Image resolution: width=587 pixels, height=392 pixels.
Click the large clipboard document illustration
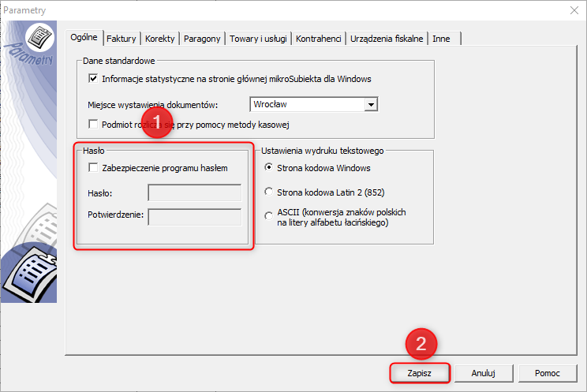31,274
